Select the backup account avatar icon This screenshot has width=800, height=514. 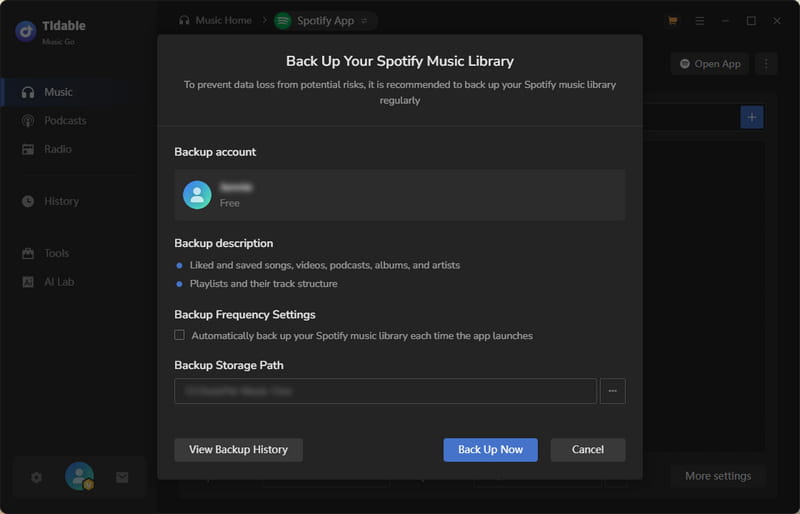click(197, 194)
